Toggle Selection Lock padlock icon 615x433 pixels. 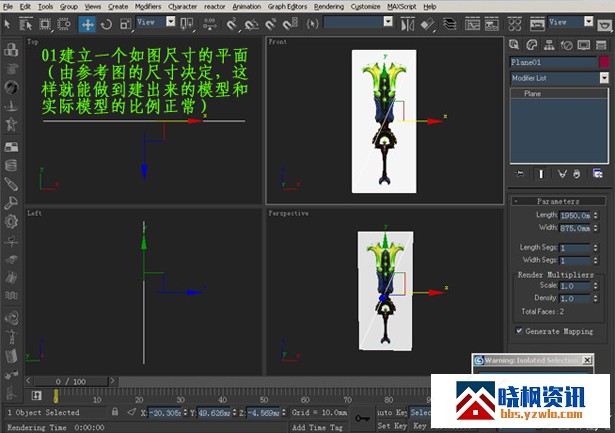(115, 412)
